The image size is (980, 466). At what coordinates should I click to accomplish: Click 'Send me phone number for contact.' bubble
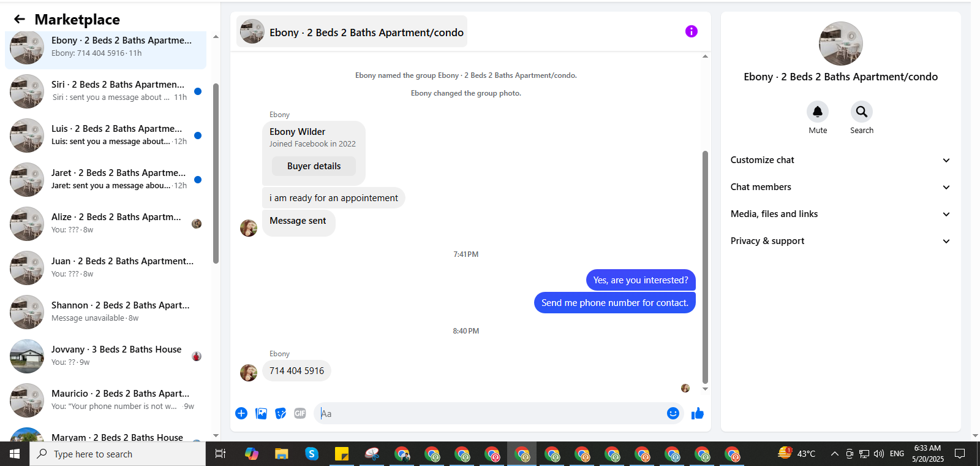(x=615, y=303)
